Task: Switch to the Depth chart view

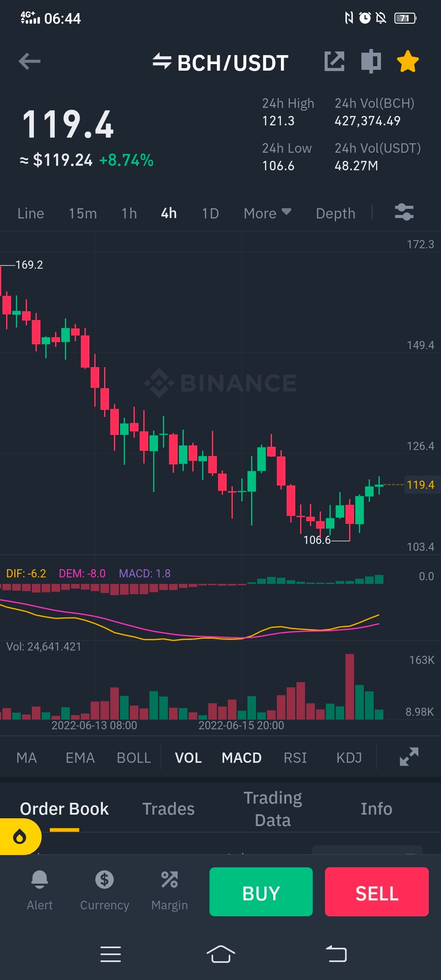Action: 336,213
